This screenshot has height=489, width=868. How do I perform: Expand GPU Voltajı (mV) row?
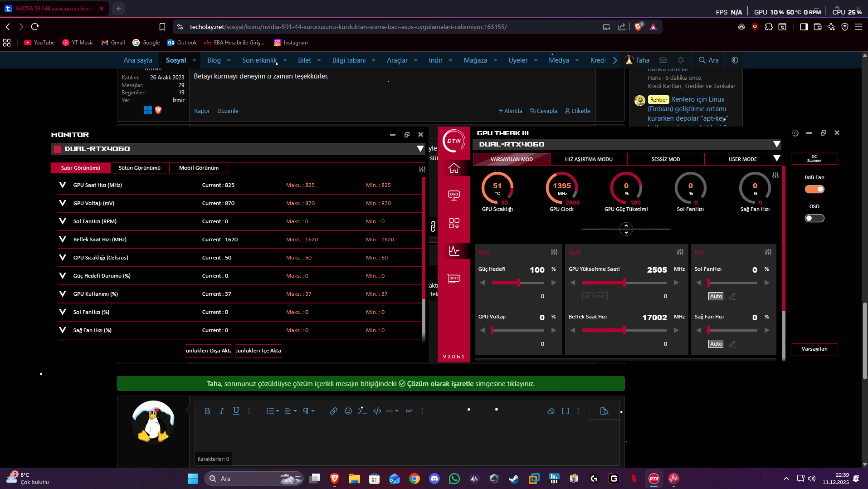tap(63, 203)
